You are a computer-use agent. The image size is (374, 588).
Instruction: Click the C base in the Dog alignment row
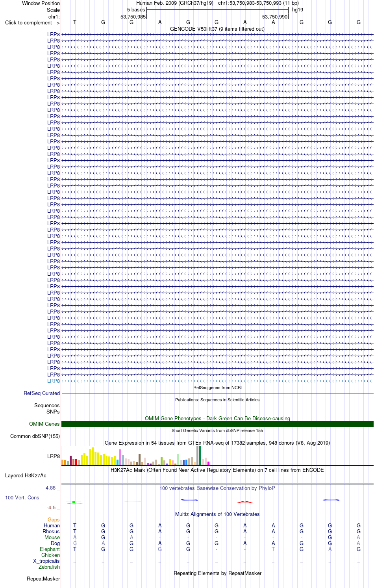pyautogui.click(x=75, y=543)
